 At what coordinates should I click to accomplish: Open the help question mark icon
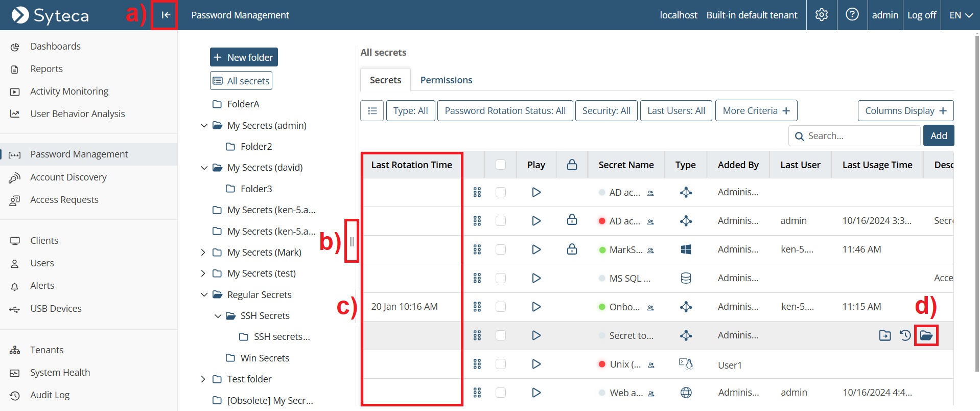coord(852,15)
